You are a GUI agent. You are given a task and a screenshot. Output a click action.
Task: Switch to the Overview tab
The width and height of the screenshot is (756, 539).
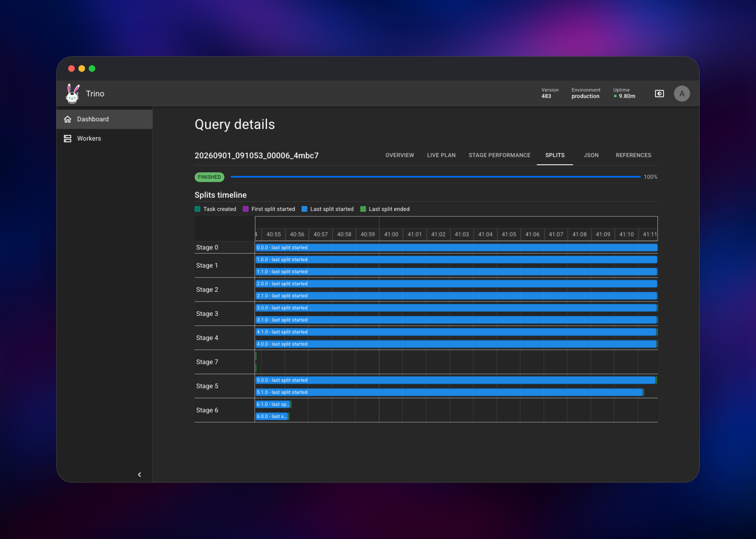tap(400, 155)
